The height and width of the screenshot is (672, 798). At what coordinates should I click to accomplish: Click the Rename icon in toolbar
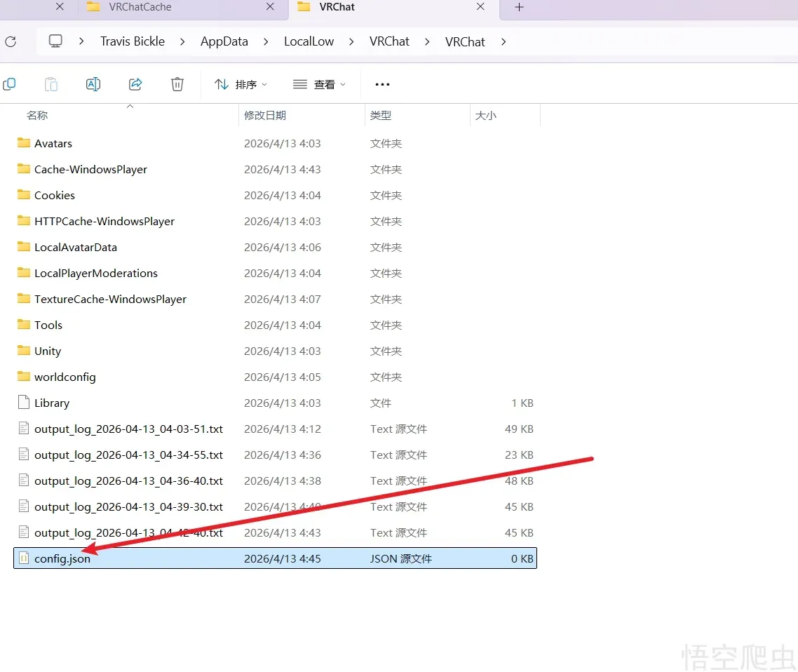tap(93, 84)
